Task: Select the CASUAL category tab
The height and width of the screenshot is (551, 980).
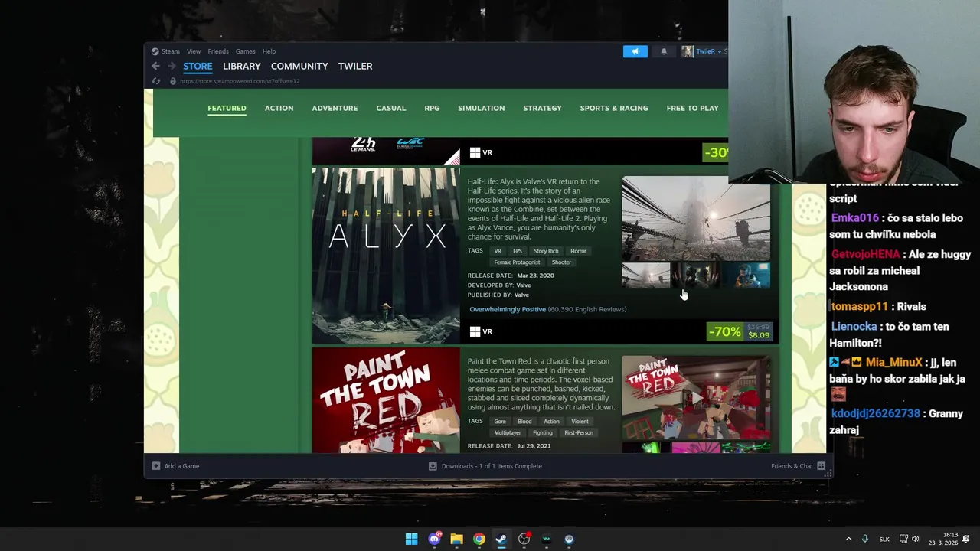Action: coord(391,108)
